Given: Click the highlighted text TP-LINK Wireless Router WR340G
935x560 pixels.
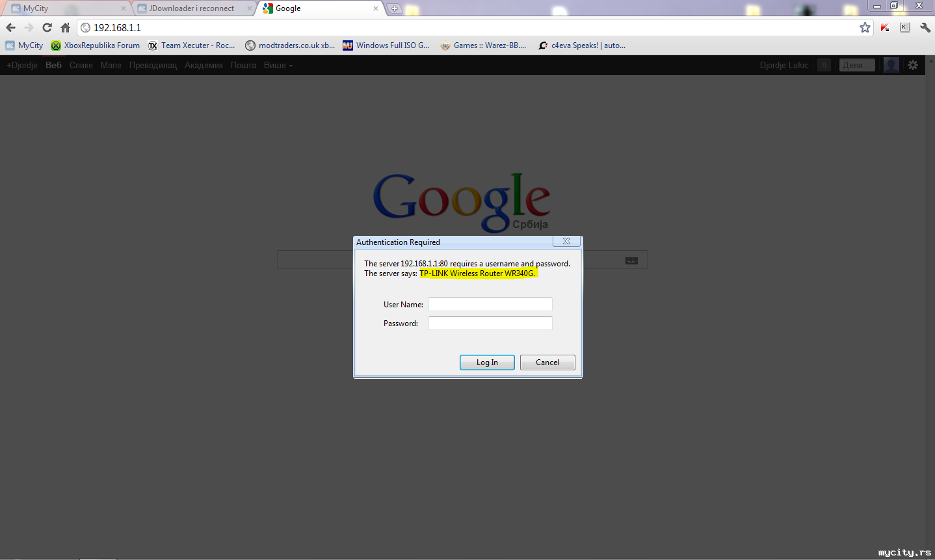Looking at the screenshot, I should 478,274.
